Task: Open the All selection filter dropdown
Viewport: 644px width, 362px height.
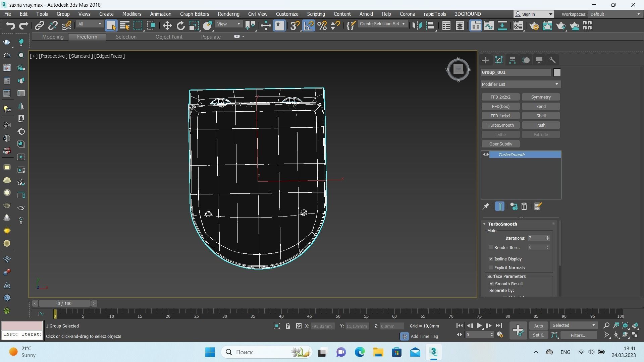Action: (x=89, y=24)
